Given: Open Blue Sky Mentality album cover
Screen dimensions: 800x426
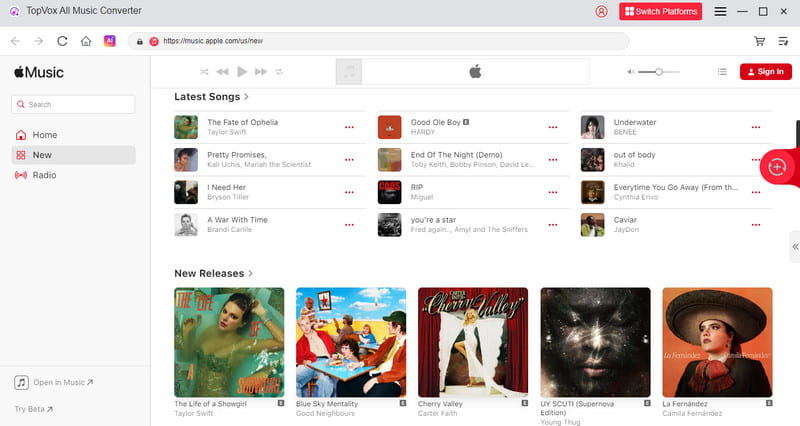Looking at the screenshot, I should [351, 342].
